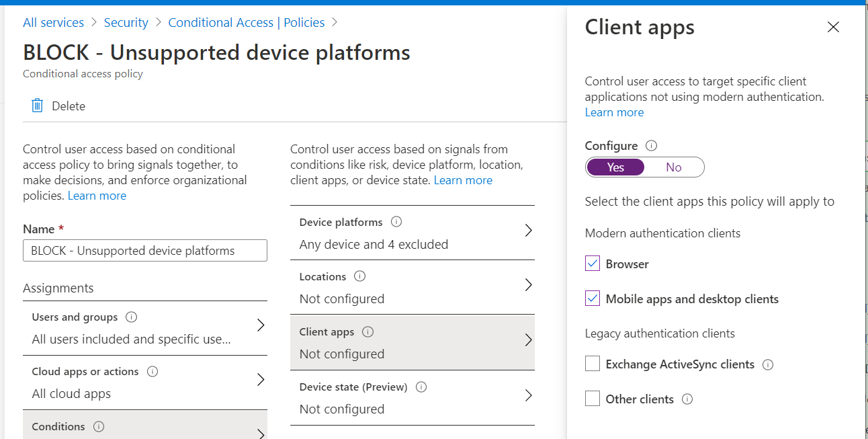Click 'All users included and specific use...' value
This screenshot has height=439, width=868.
132,340
